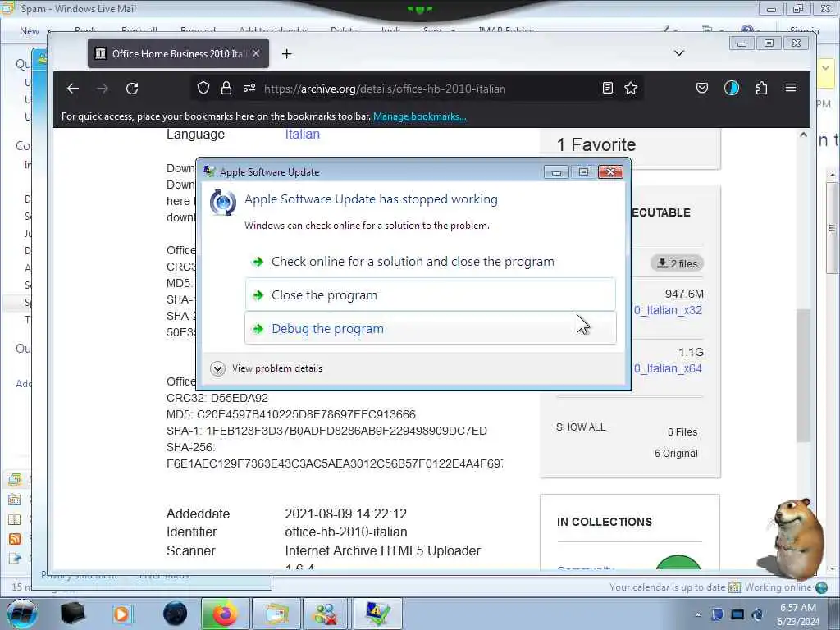The width and height of the screenshot is (840, 630).
Task: Open the media player taskbar icon
Action: [121, 614]
